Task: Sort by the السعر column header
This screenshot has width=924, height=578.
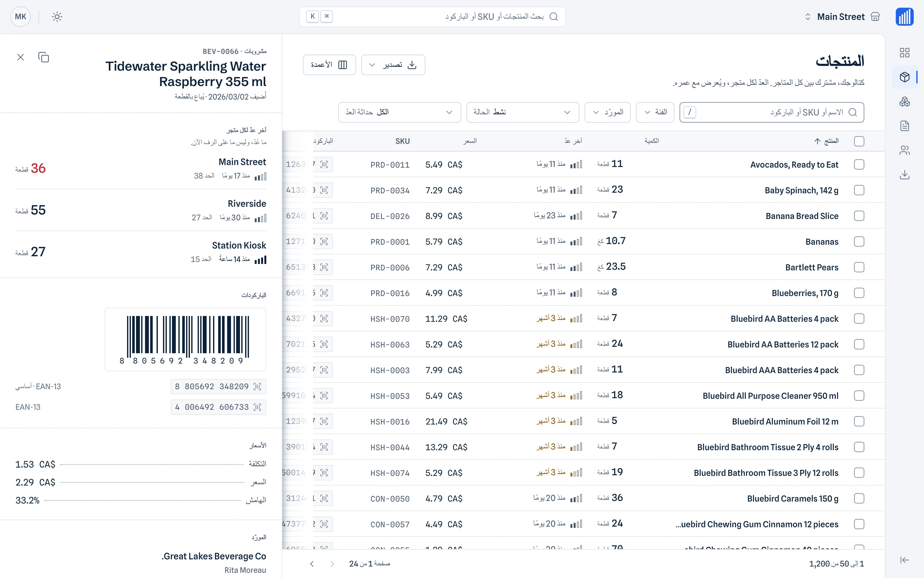Action: [x=470, y=141]
